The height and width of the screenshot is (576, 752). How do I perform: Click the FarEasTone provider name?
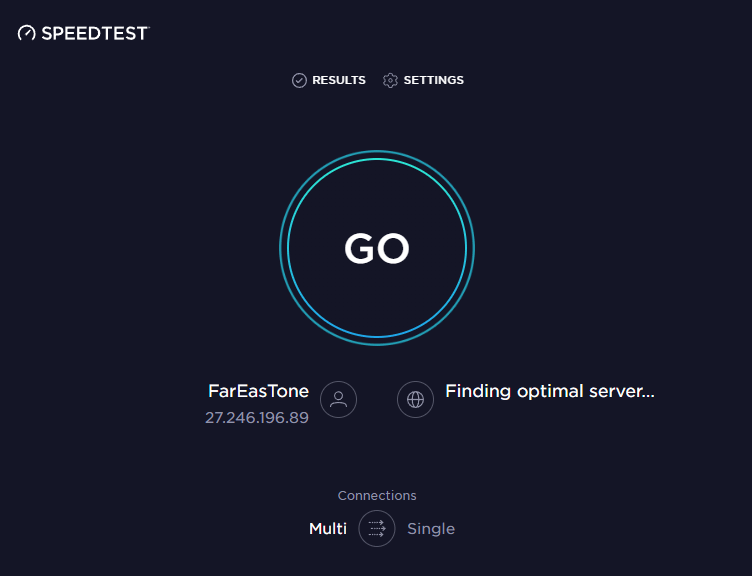pos(258,391)
